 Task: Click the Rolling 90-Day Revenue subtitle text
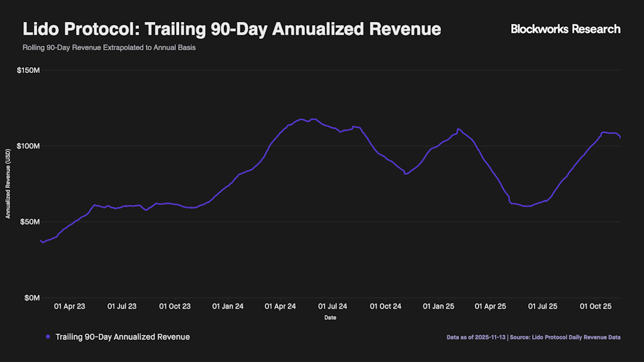(109, 48)
